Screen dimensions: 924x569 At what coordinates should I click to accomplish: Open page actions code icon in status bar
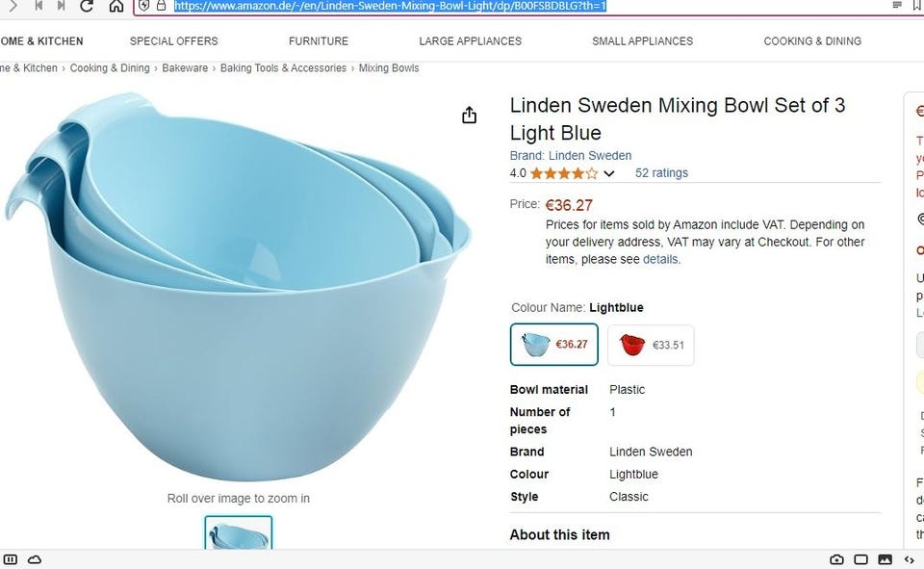point(910,559)
